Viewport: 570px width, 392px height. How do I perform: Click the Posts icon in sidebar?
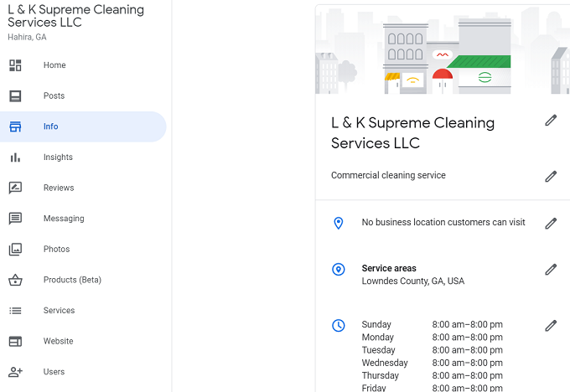pos(15,96)
